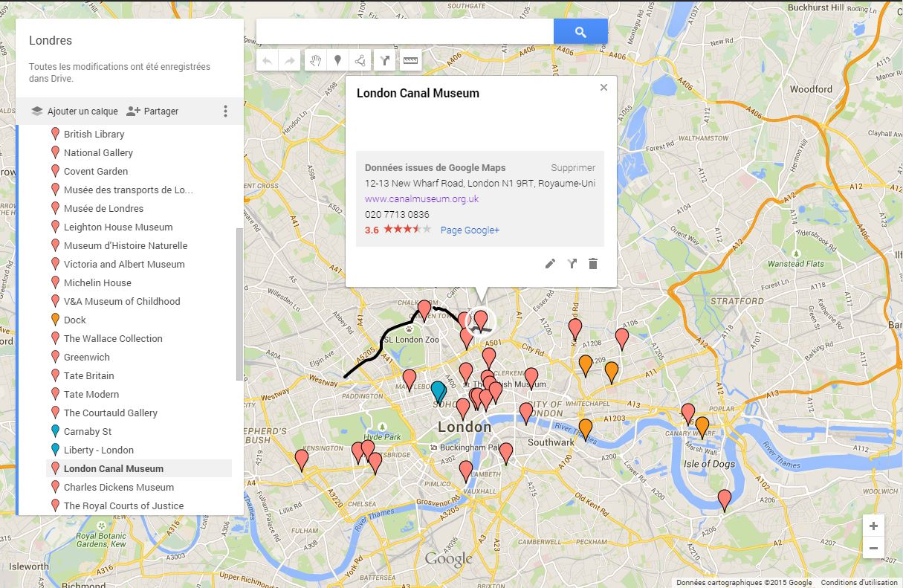Image resolution: width=903 pixels, height=588 pixels.
Task: Open the Page Google+ link
Action: (470, 230)
